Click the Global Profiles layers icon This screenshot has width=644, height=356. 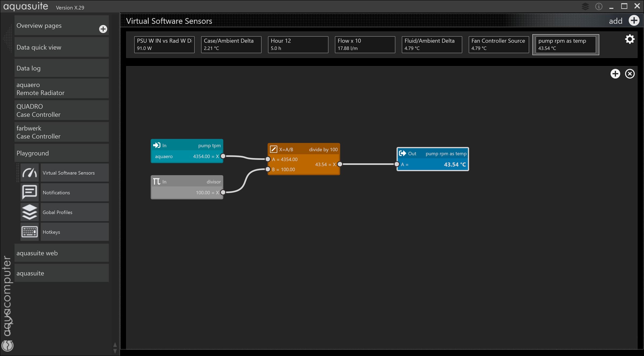(30, 212)
